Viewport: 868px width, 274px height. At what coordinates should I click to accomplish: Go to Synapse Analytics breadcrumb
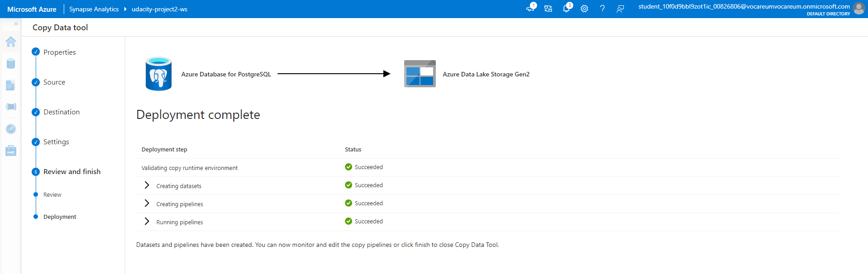(x=94, y=9)
